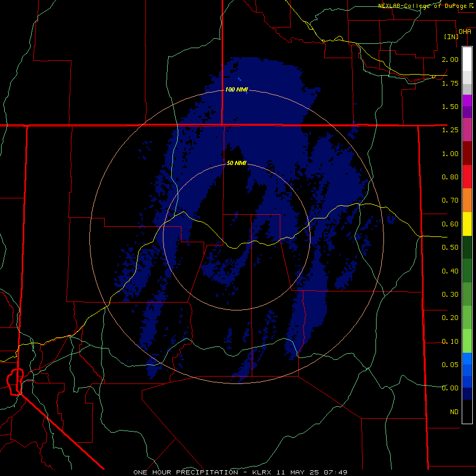This screenshot has height=476, width=476.
Task: Select the bright red swatch in legend
Action: tap(467, 177)
